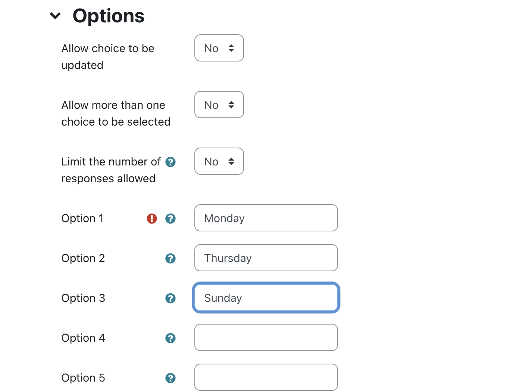Open the help icon for Option 4

[x=170, y=338]
